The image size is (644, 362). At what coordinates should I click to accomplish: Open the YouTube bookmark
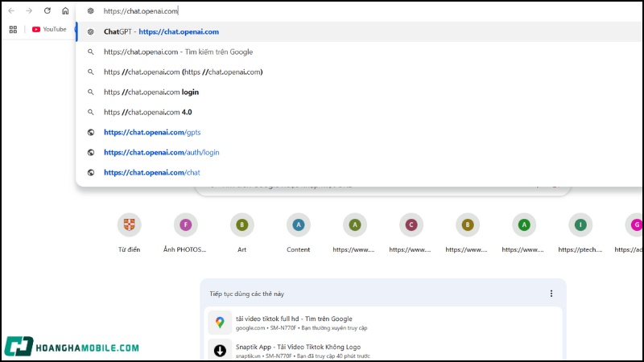coord(49,29)
